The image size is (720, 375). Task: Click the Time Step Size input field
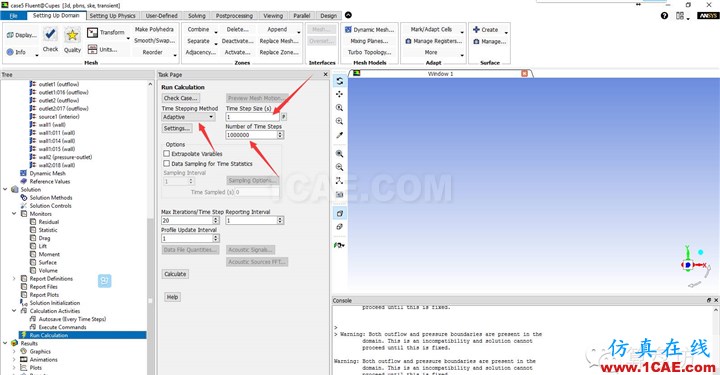click(x=253, y=117)
